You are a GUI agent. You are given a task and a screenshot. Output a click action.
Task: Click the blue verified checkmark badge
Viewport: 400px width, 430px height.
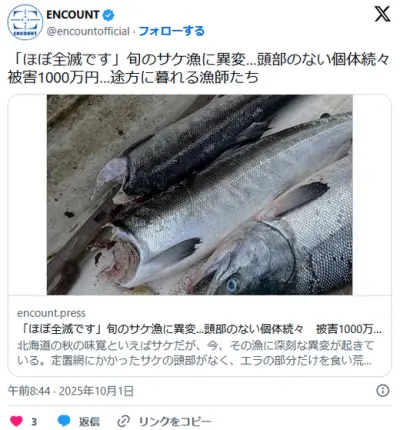(108, 15)
